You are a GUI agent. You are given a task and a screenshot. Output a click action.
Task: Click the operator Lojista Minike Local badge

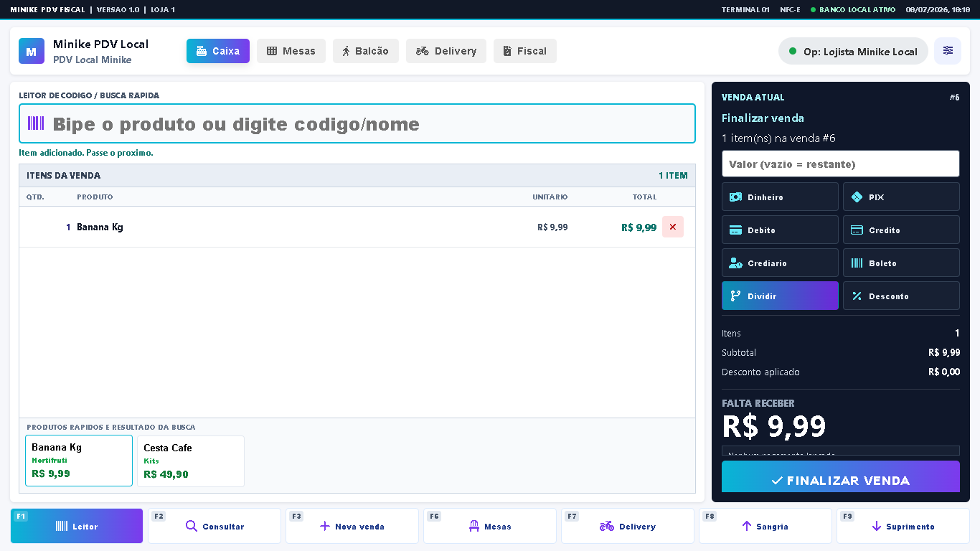853,51
